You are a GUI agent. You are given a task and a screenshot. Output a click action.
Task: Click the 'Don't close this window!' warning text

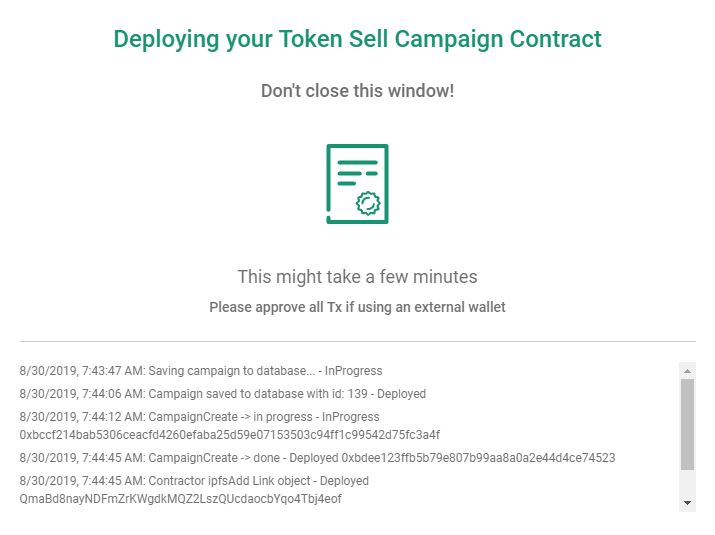[x=358, y=91]
